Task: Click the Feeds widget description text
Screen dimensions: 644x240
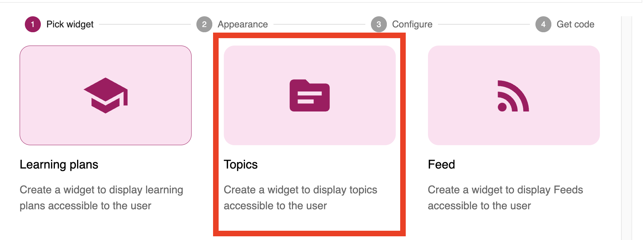Action: coord(505,198)
